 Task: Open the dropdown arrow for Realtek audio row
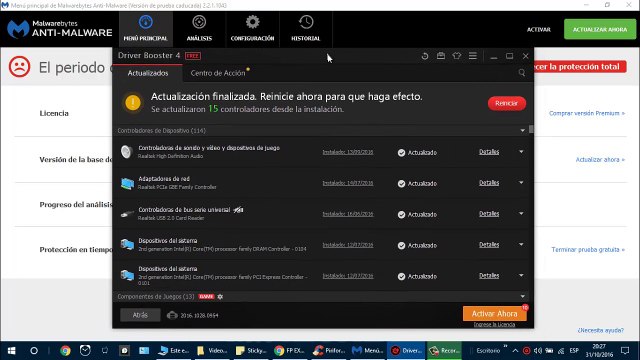click(x=521, y=152)
